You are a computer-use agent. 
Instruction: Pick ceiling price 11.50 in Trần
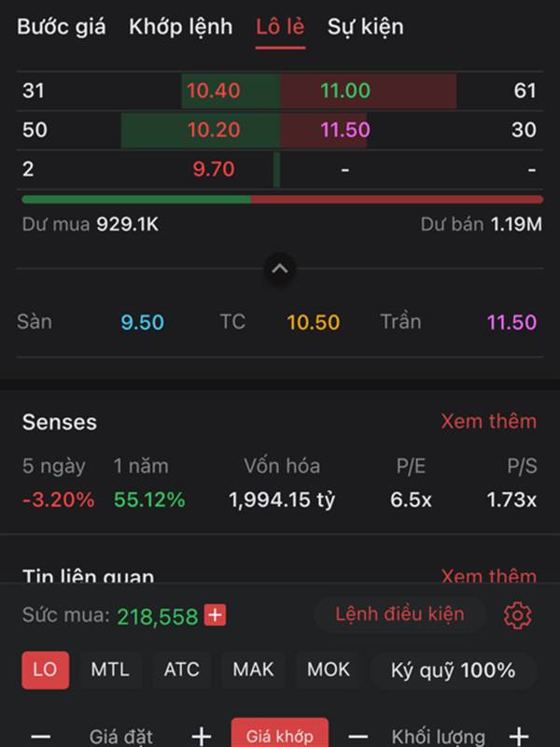pos(511,322)
